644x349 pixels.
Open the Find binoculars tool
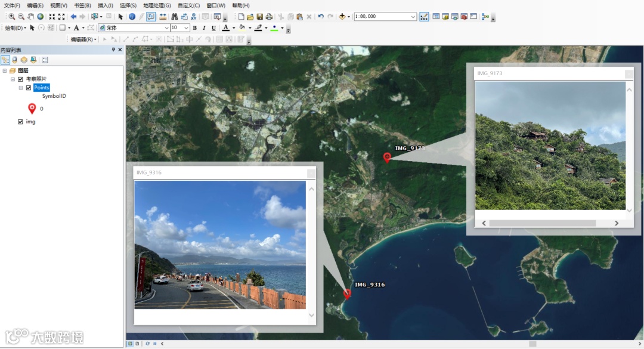(x=175, y=17)
